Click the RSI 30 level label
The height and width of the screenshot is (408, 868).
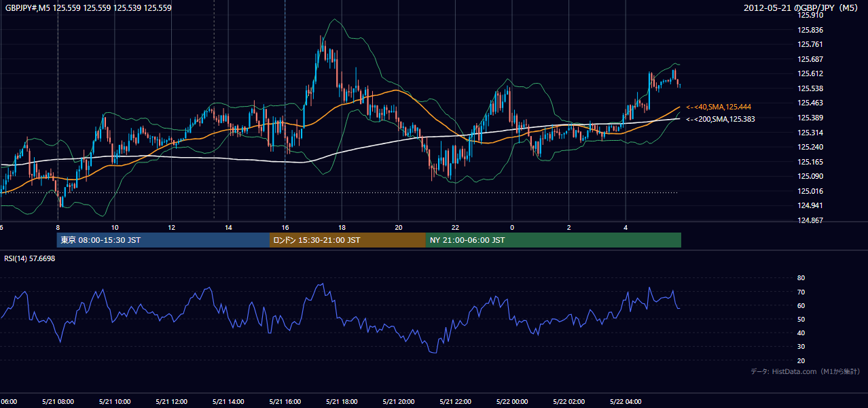801,347
